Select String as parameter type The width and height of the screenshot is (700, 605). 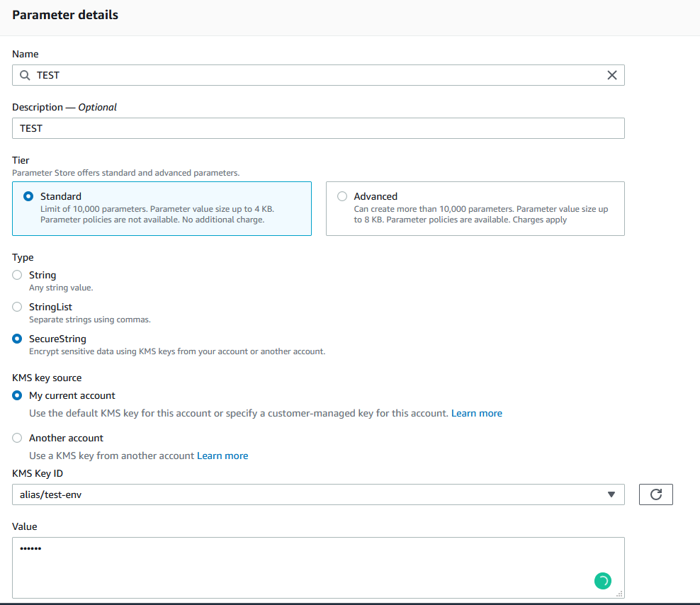17,275
